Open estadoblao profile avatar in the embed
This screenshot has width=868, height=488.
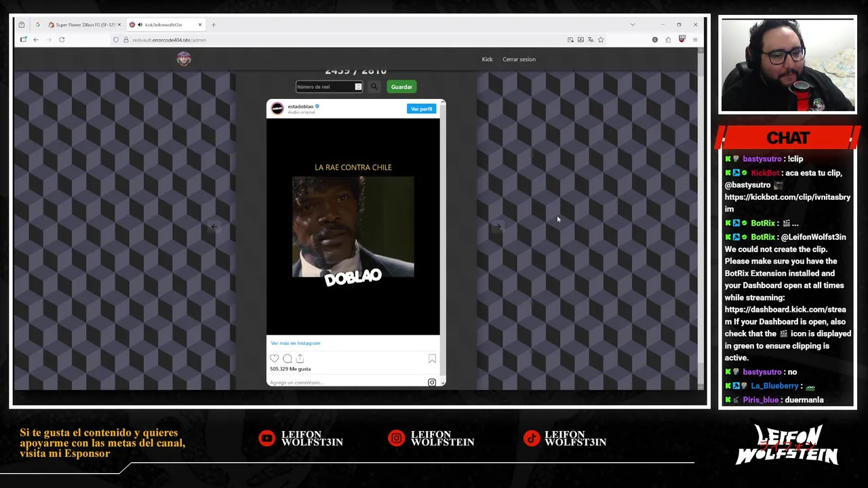pos(277,108)
